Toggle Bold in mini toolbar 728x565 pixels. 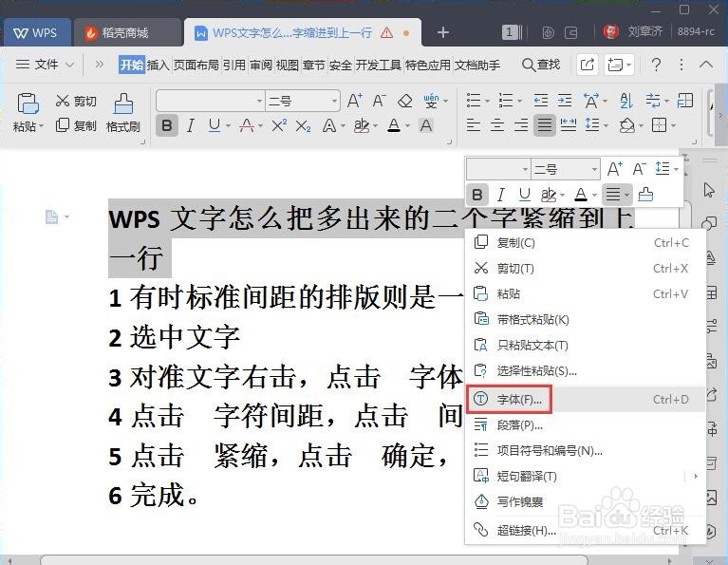point(477,195)
